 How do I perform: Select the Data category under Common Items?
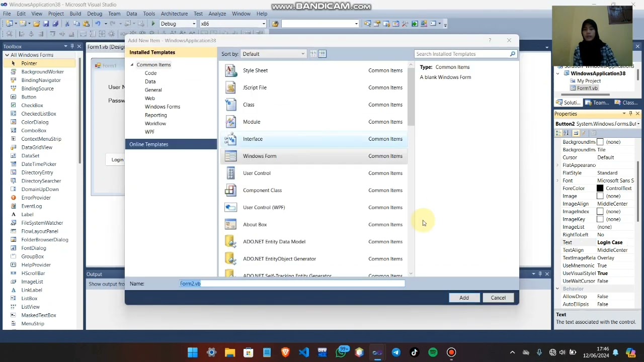pos(150,81)
